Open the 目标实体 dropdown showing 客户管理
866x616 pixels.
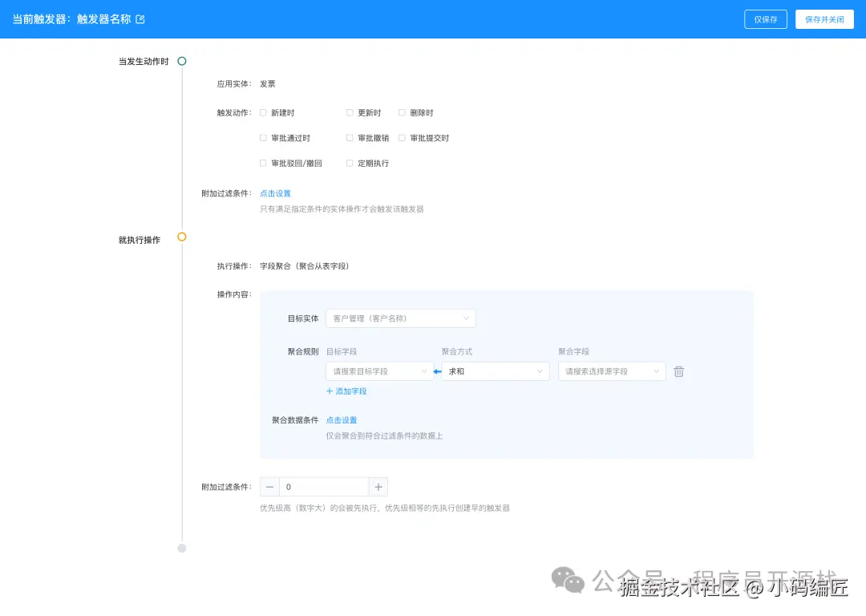pyautogui.click(x=401, y=318)
